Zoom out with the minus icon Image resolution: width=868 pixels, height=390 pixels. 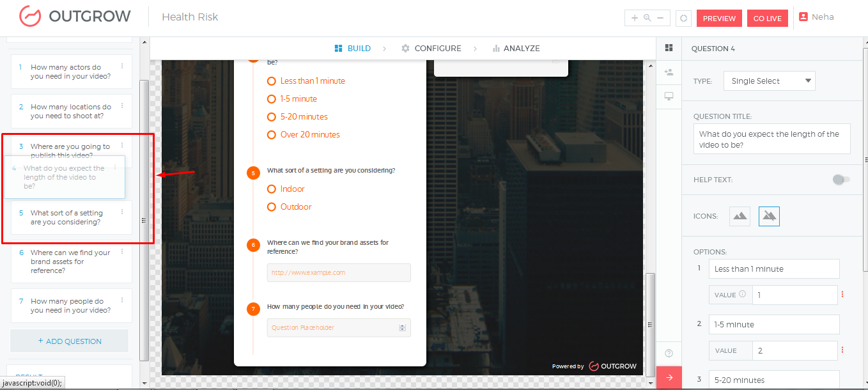660,18
